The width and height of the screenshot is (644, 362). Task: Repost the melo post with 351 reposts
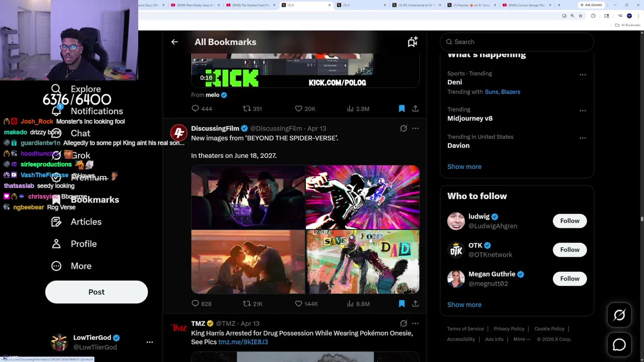[x=247, y=109]
